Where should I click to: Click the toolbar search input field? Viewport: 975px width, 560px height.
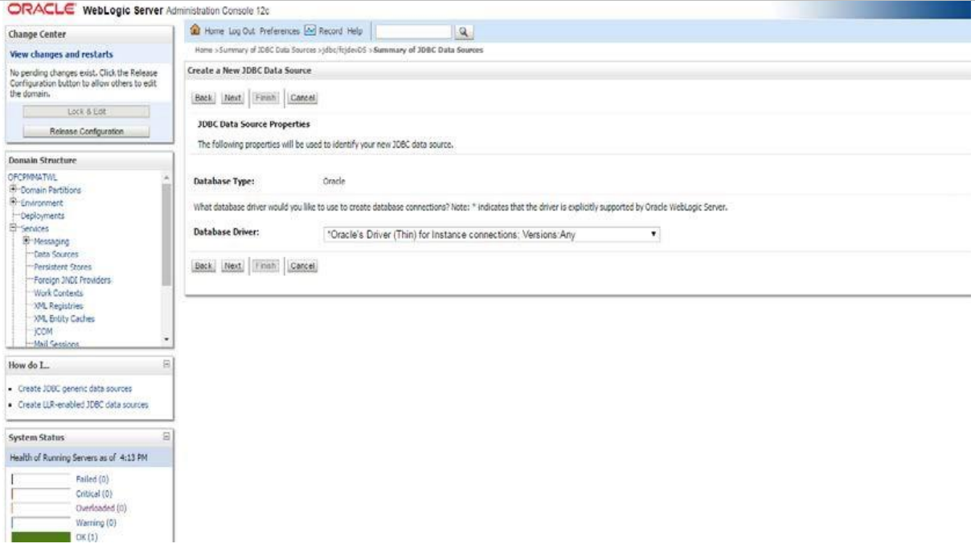tap(413, 32)
